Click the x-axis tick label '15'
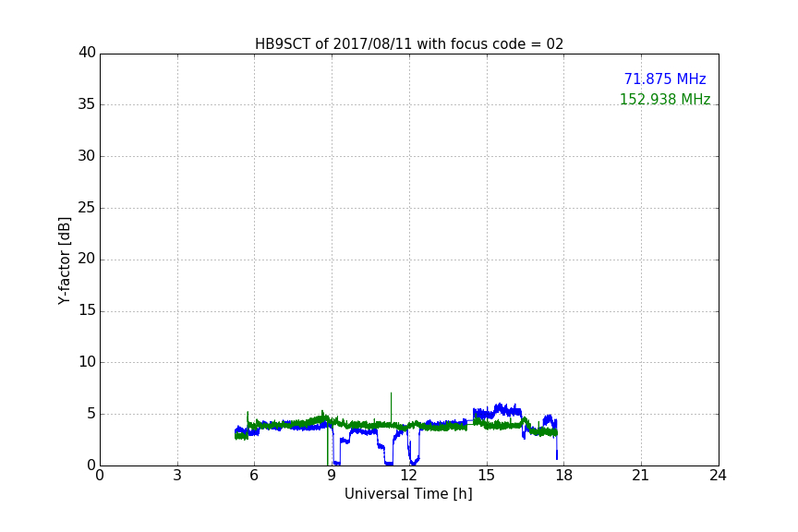798x532 pixels. pyautogui.click(x=487, y=476)
